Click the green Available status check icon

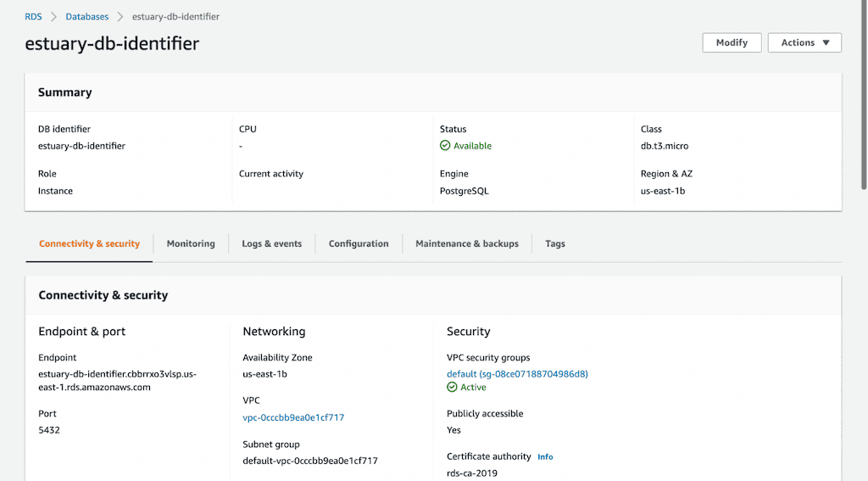[x=445, y=145]
